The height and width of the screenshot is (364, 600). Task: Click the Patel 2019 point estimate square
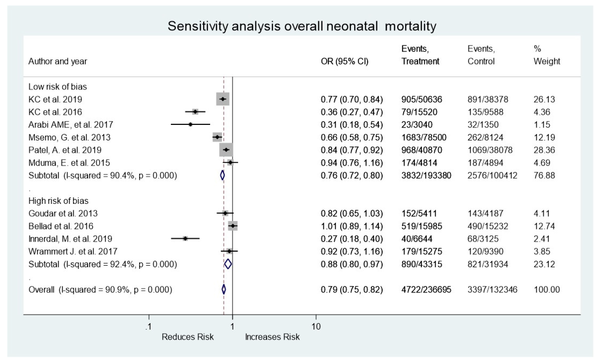[226, 150]
